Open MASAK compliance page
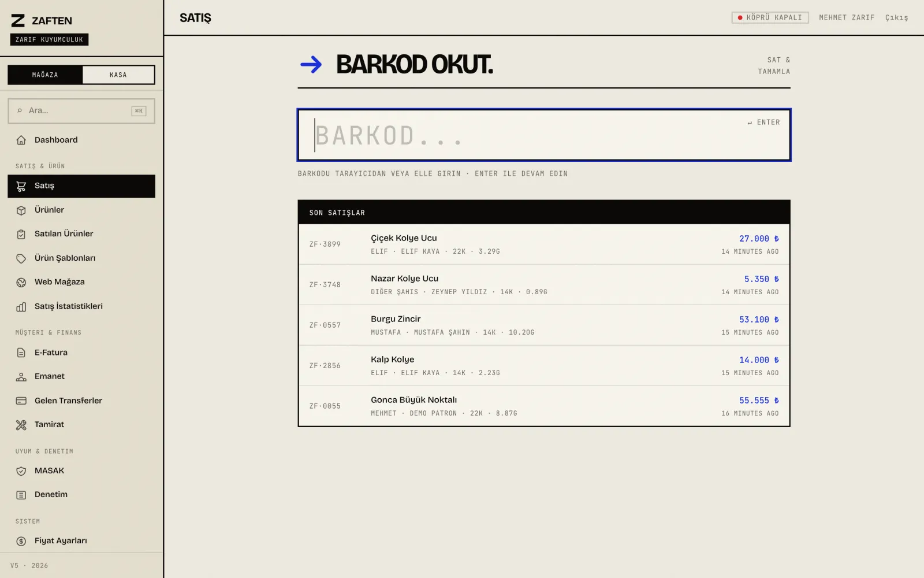 tap(81, 470)
